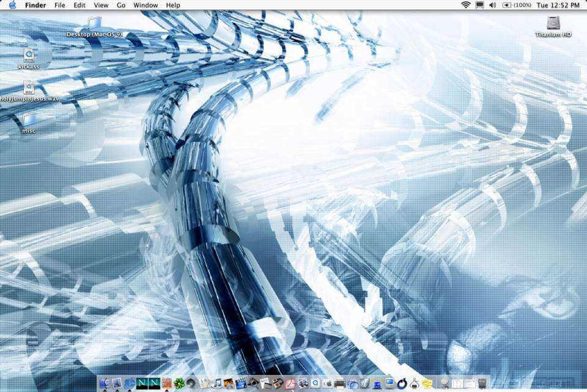
Task: Open the green ICQ flower icon
Action: tap(179, 383)
